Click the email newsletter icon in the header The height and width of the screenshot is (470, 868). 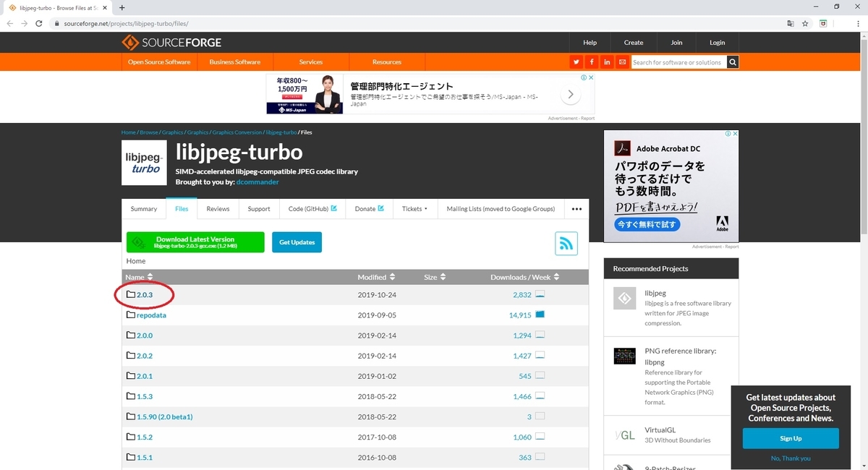[x=623, y=62]
